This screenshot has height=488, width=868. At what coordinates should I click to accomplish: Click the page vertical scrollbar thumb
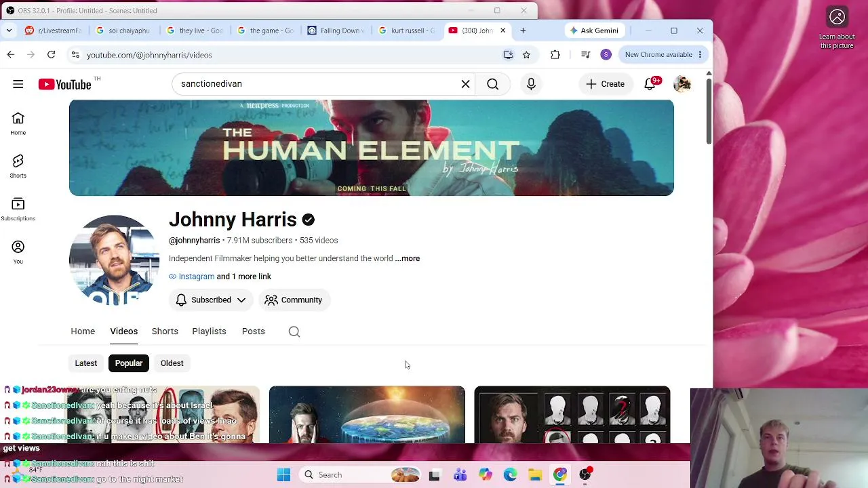point(709,110)
